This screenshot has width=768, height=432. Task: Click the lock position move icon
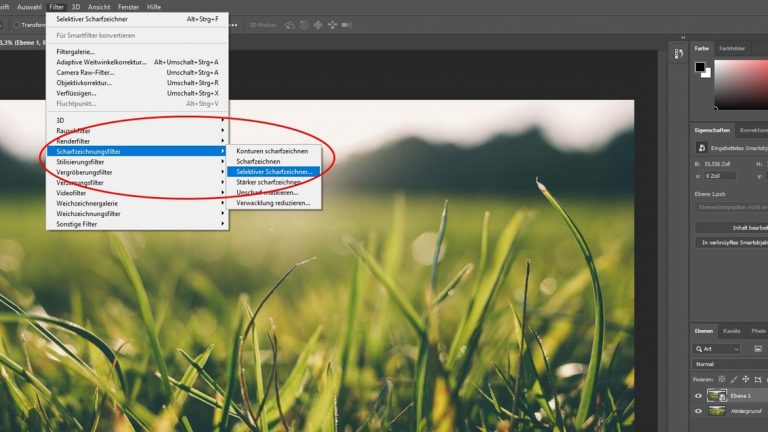pyautogui.click(x=744, y=379)
